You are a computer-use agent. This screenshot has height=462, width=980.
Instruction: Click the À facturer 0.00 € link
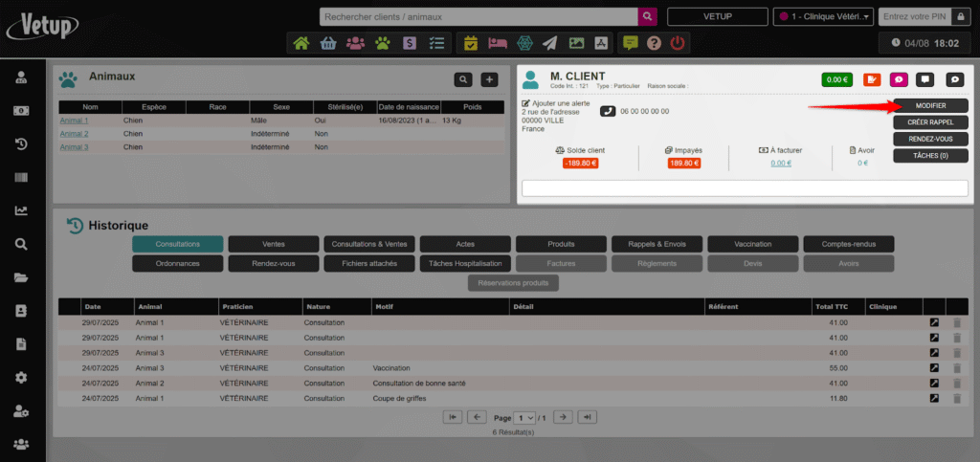(781, 164)
